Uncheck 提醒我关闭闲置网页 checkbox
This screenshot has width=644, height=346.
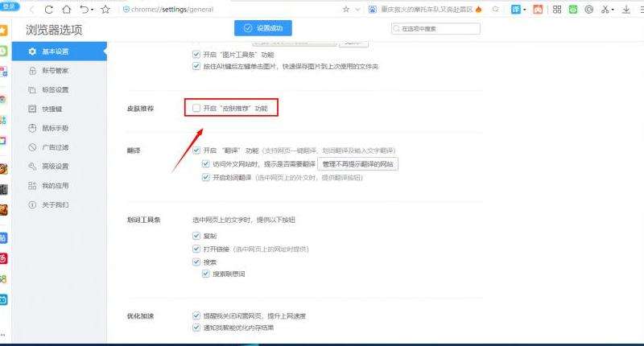coord(196,315)
